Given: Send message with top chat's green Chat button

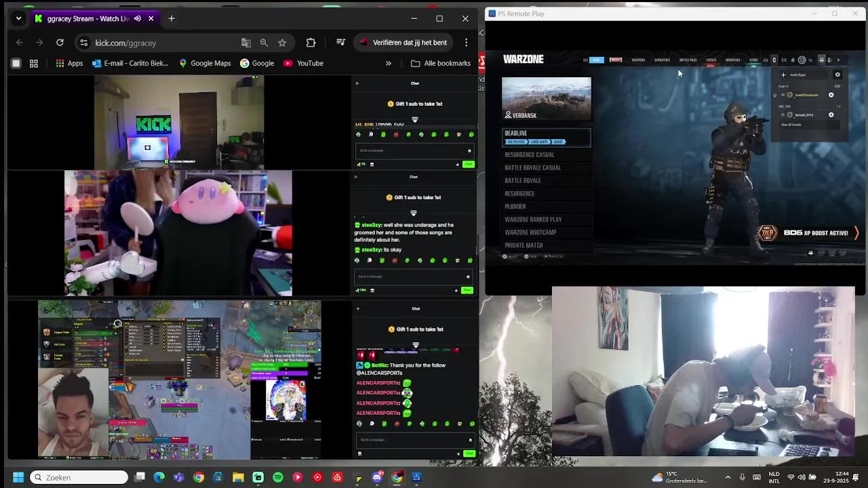Looking at the screenshot, I should coord(468,164).
